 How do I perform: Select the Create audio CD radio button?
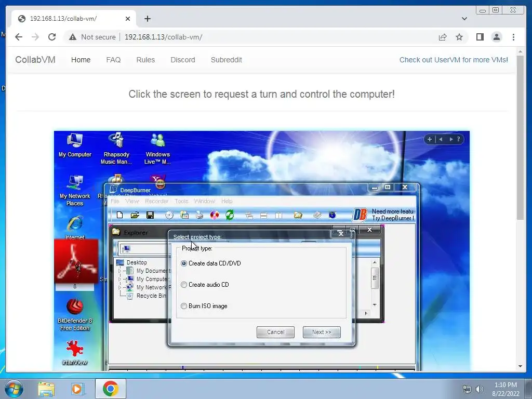click(x=184, y=285)
